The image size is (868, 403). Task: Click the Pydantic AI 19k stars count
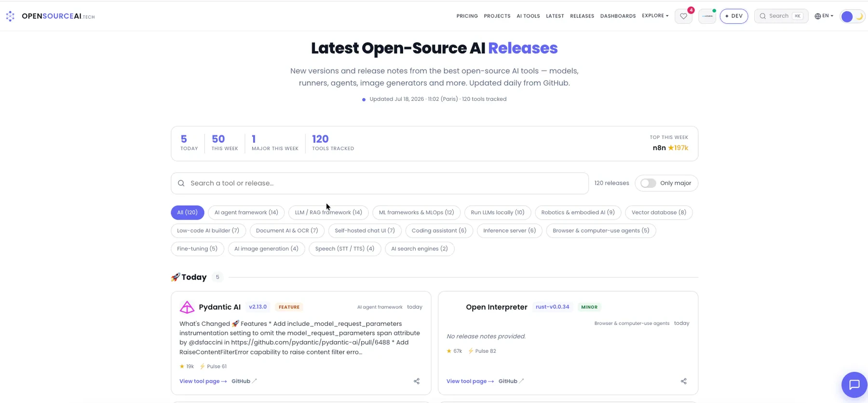(187, 366)
